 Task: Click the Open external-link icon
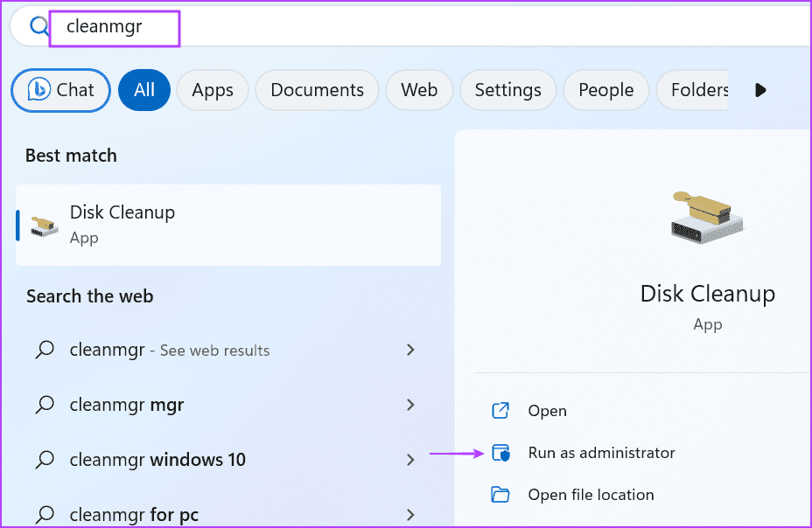(500, 411)
